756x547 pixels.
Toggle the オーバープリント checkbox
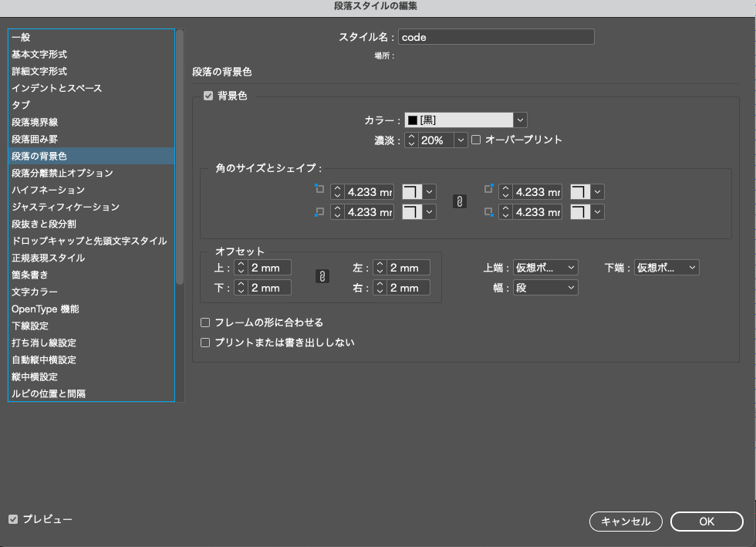click(x=478, y=140)
